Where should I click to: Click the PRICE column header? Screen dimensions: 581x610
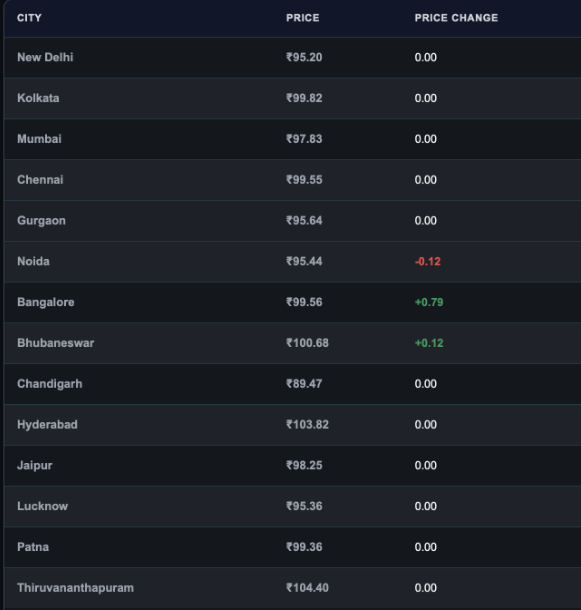point(303,18)
